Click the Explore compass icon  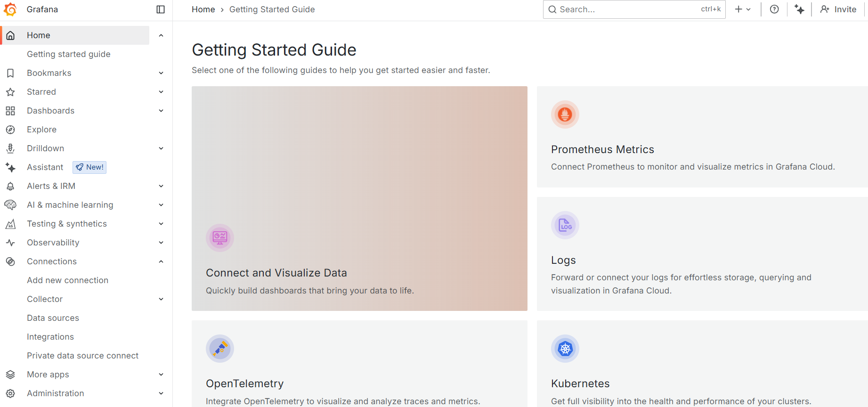click(10, 130)
